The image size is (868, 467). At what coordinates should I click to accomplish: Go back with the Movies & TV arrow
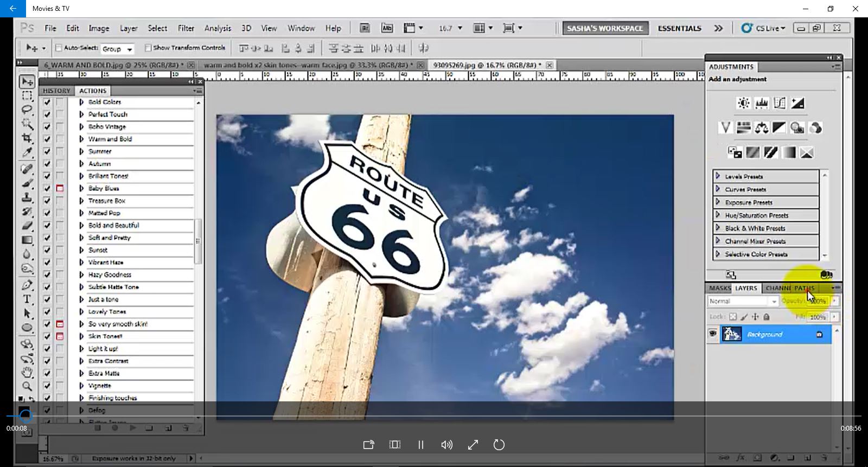click(13, 9)
